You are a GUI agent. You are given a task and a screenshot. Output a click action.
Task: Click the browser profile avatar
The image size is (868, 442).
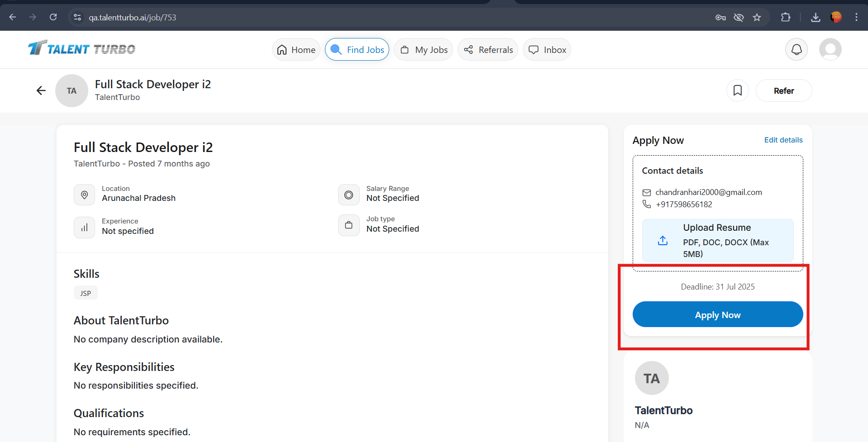click(x=836, y=17)
